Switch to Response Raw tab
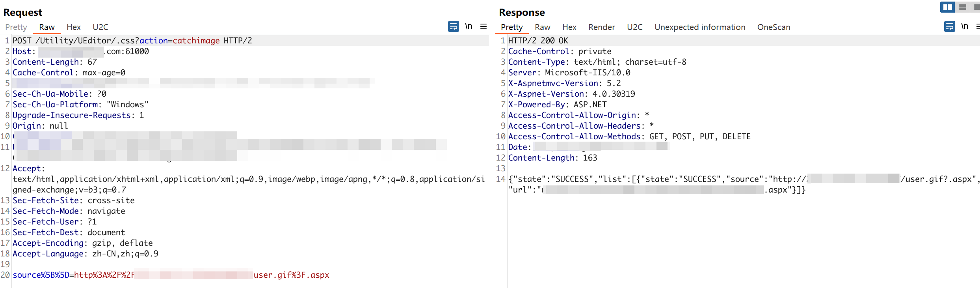The width and height of the screenshot is (980, 288). 543,27
